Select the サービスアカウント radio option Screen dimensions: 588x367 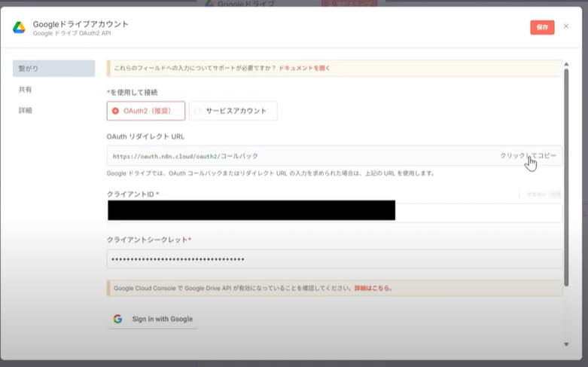[233, 111]
